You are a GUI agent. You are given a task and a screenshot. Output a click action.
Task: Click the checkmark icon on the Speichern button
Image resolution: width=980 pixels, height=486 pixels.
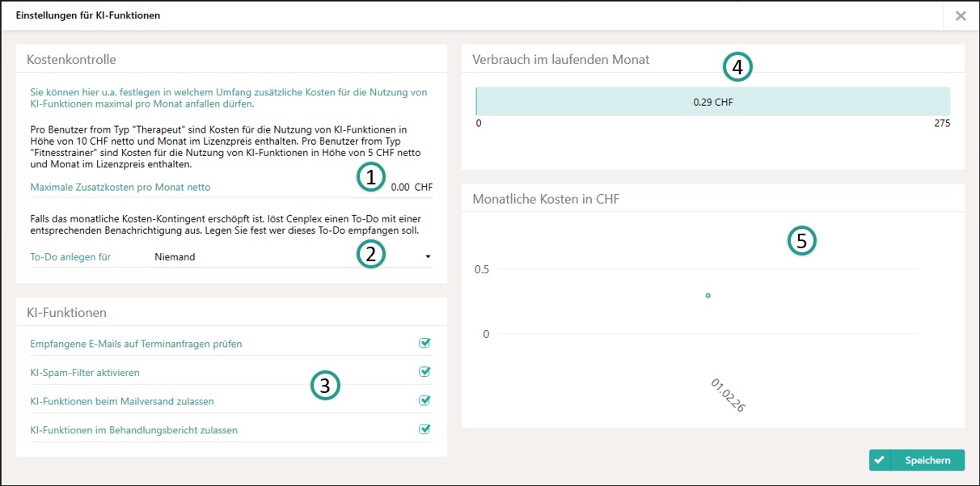pos(880,460)
